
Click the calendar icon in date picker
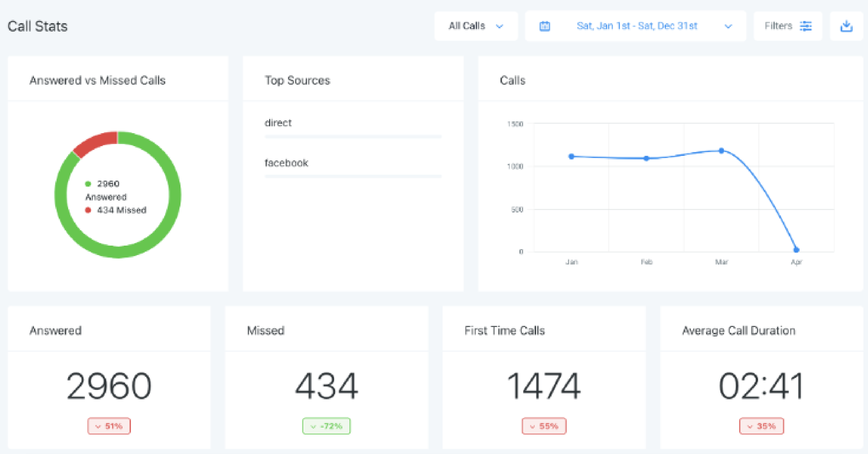pyautogui.click(x=544, y=26)
